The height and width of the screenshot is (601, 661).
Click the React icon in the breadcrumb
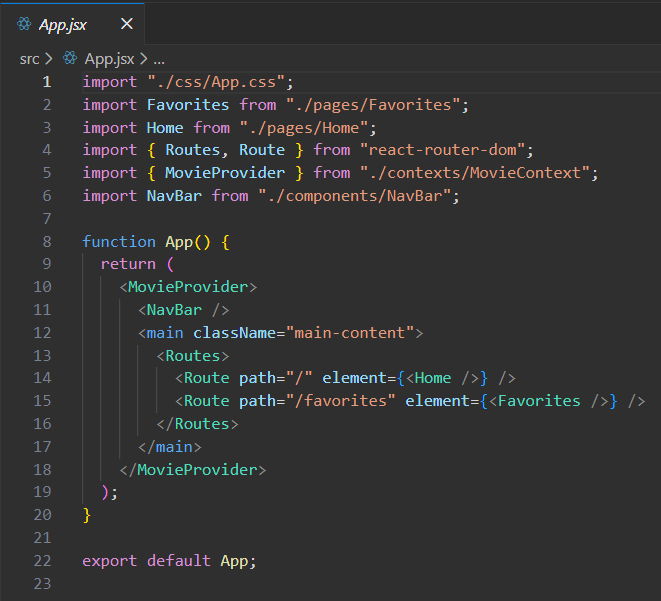(70, 59)
